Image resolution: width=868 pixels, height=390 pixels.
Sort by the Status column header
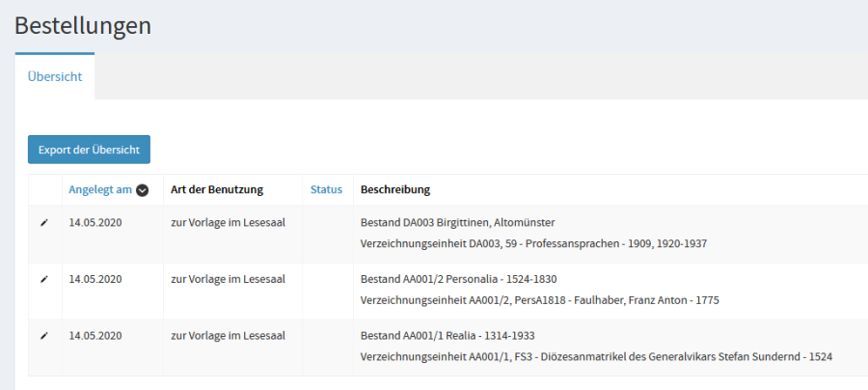326,189
